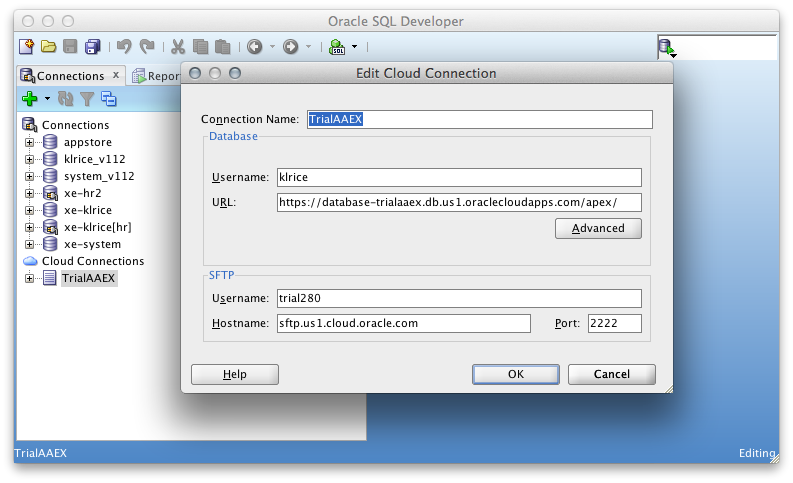This screenshot has height=483, width=793.
Task: Open the SQL Worksheet dropdown arrow
Action: [x=355, y=47]
